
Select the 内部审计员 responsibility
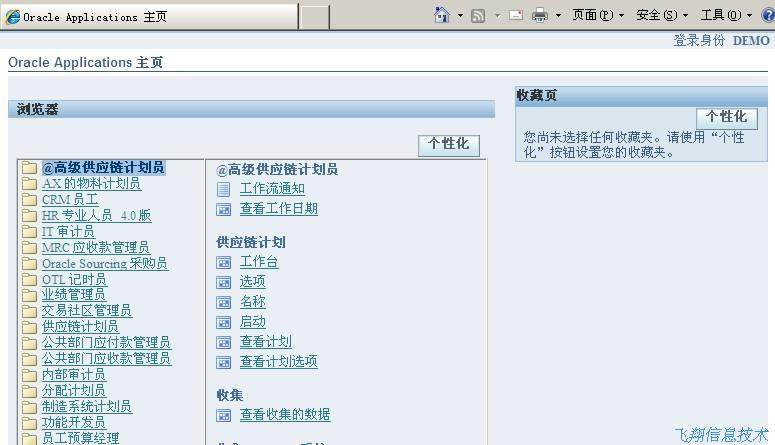(74, 374)
